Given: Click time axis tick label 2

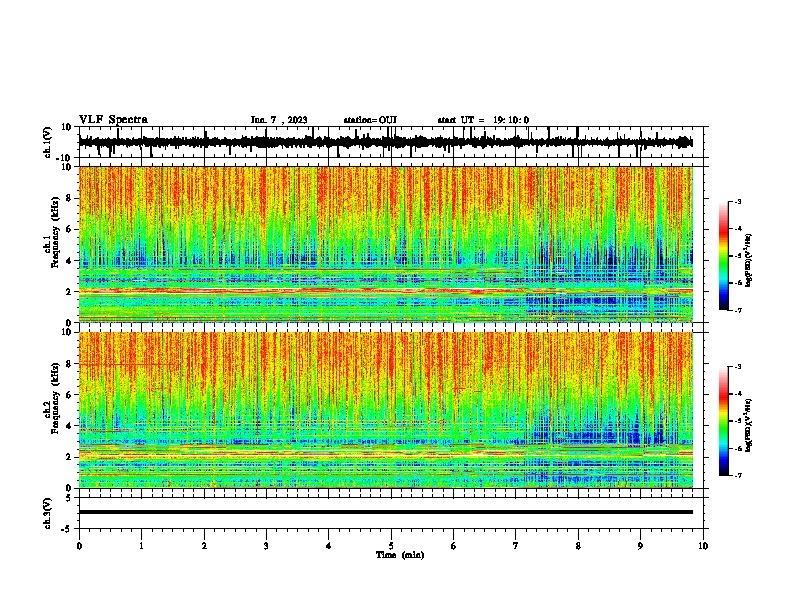Looking at the screenshot, I should pos(204,546).
